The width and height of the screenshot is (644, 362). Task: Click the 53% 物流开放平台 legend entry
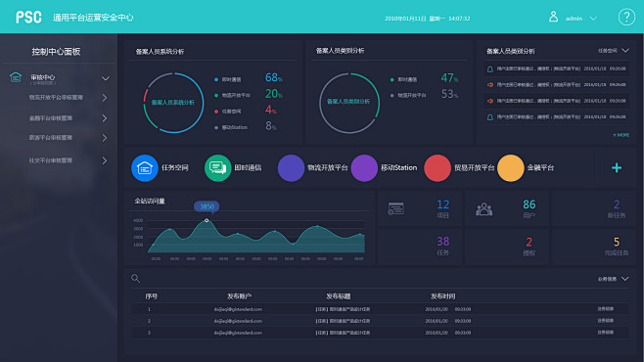424,95
